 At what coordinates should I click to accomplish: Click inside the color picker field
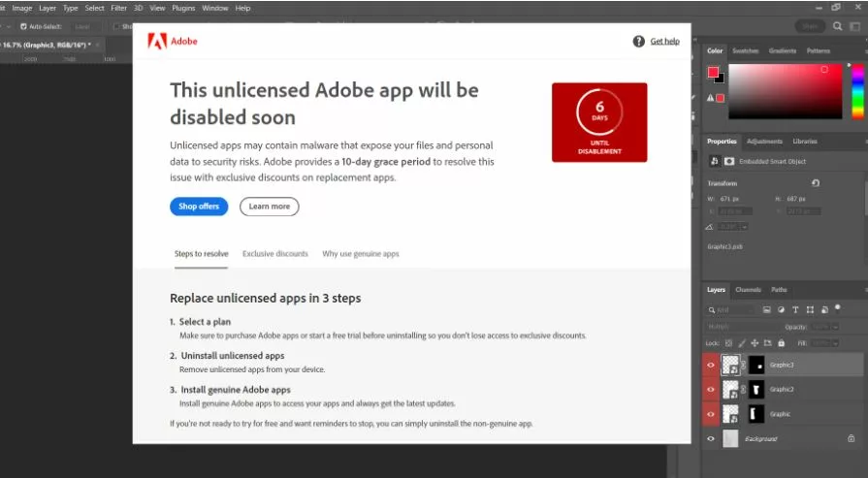coord(785,91)
